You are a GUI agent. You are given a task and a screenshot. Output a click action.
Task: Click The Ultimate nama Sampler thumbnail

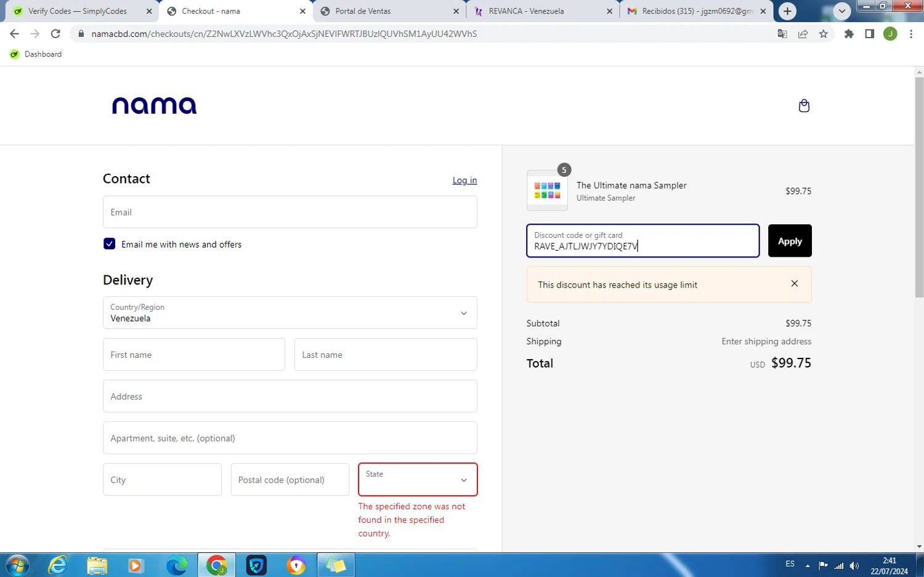(547, 190)
